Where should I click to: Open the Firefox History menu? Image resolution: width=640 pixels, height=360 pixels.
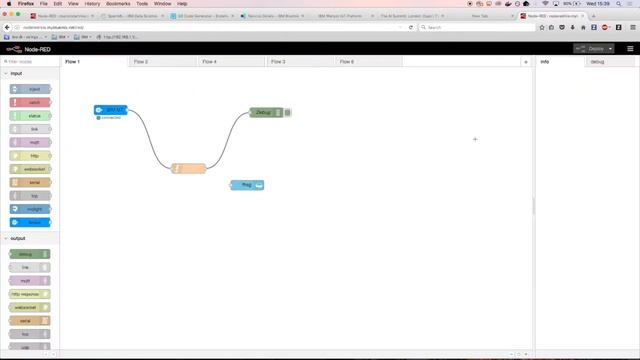pyautogui.click(x=92, y=4)
